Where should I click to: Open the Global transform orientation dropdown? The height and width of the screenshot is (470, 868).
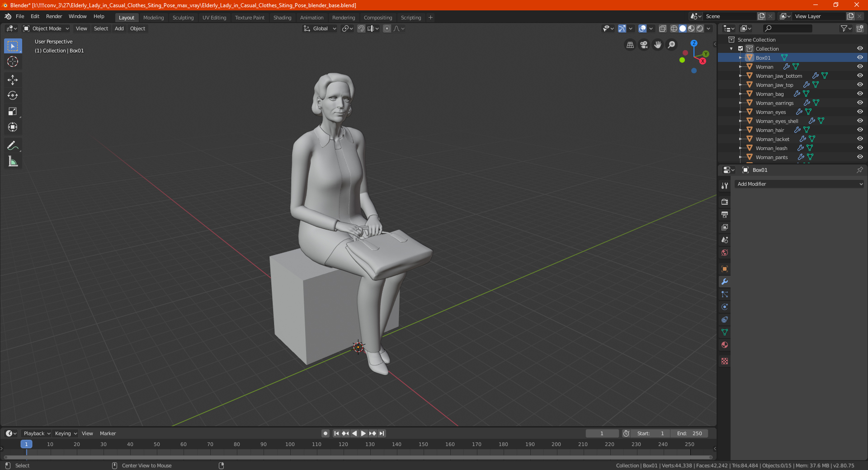click(320, 28)
